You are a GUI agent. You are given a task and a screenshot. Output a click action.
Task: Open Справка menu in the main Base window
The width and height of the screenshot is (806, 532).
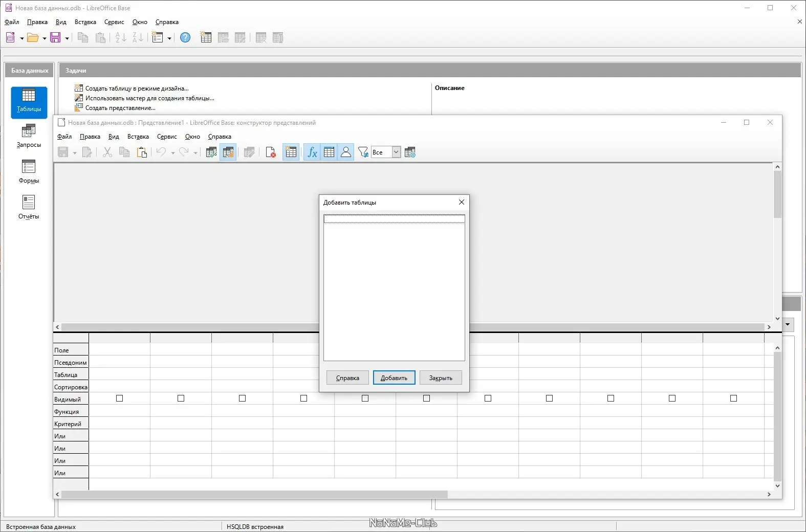(167, 22)
